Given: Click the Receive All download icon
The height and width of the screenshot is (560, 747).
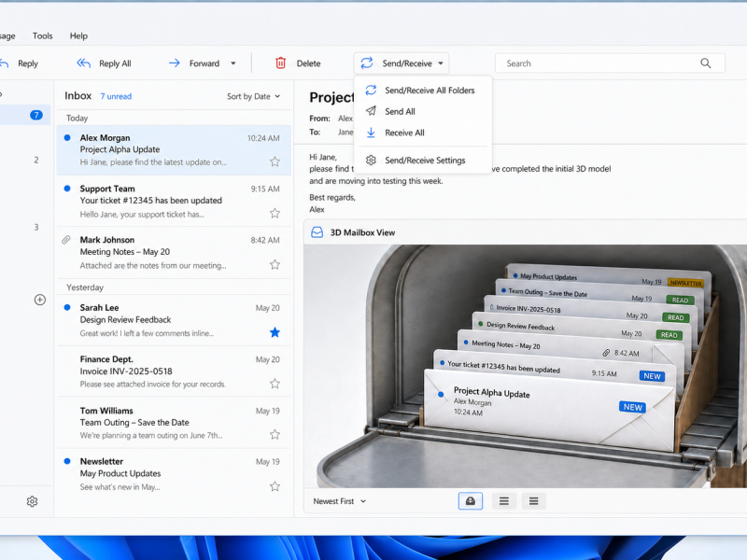Looking at the screenshot, I should click(x=371, y=133).
